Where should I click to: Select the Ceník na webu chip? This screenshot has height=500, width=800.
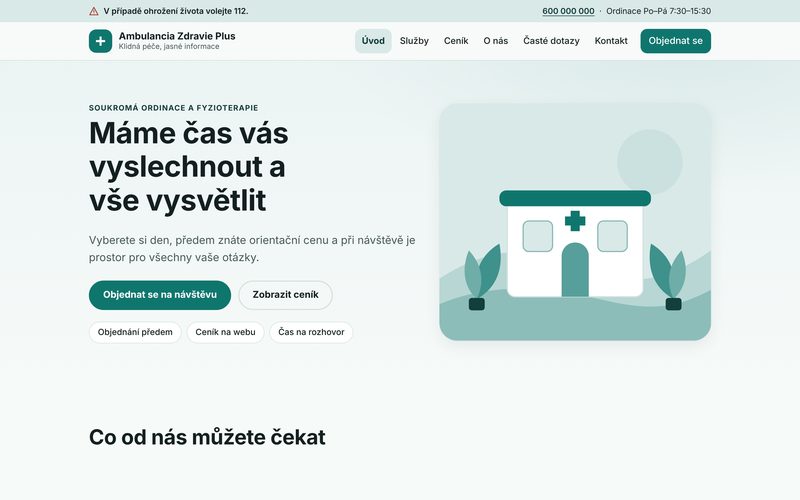pyautogui.click(x=225, y=332)
